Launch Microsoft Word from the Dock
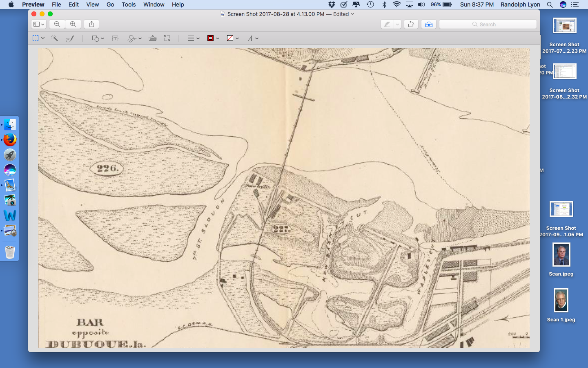The image size is (588, 368). click(10, 215)
